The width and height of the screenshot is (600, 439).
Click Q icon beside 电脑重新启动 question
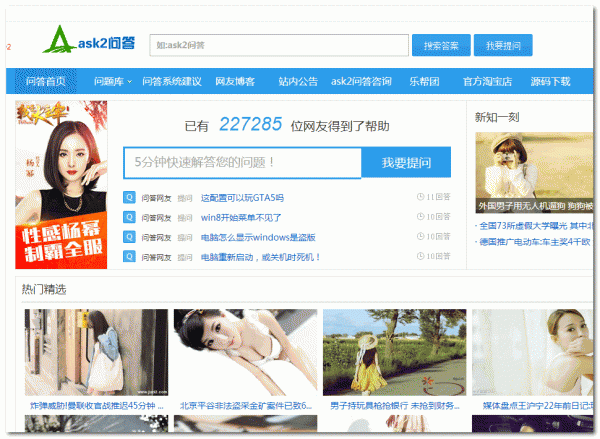tap(129, 256)
